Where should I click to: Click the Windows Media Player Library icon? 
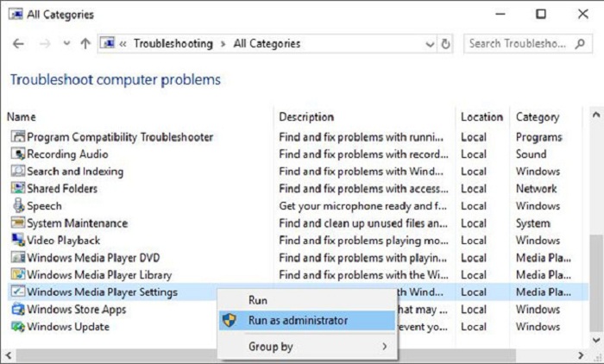pos(18,274)
